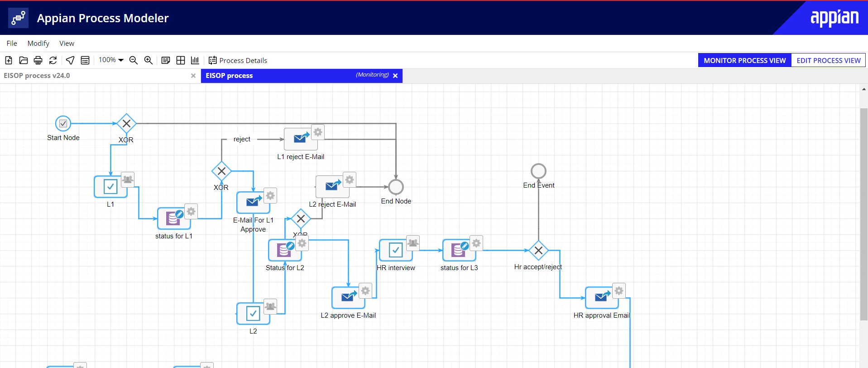Select the XOR gateway after status for L1
The image size is (868, 368).
pyautogui.click(x=221, y=171)
